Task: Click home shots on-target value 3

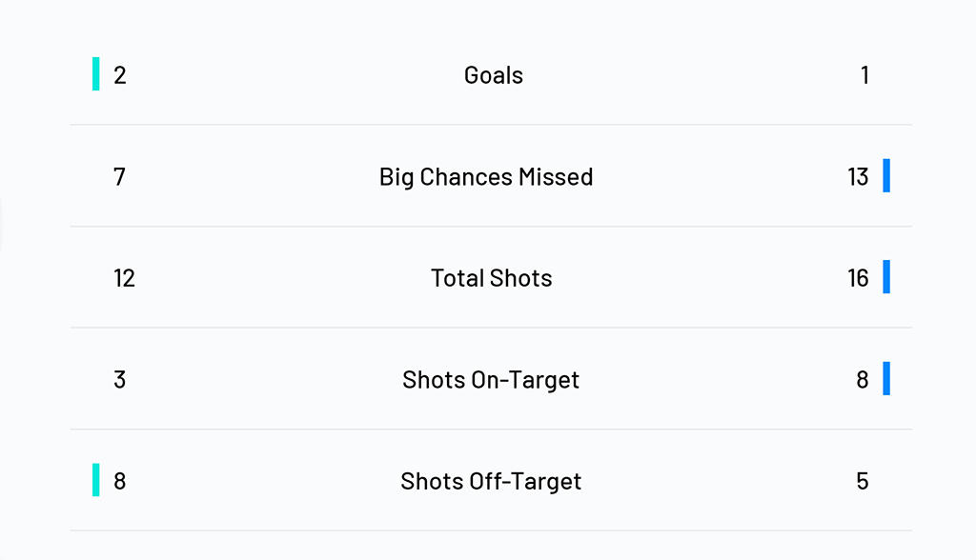Action: coord(119,380)
